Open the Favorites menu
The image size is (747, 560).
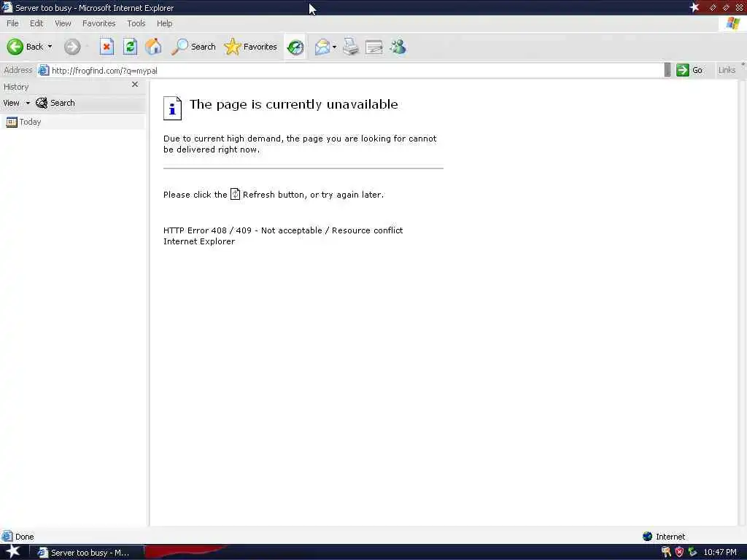coord(98,23)
